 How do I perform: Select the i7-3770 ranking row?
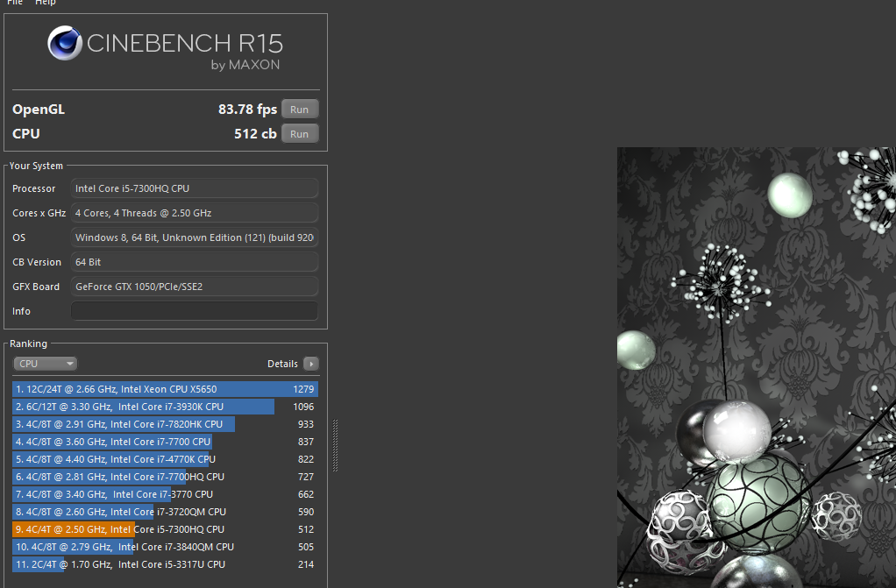[165, 494]
